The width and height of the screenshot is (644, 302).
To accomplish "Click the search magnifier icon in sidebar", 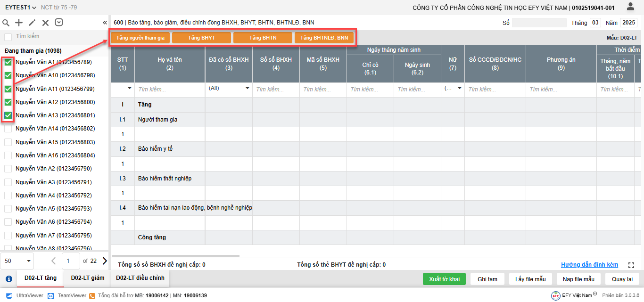I will 6,23.
